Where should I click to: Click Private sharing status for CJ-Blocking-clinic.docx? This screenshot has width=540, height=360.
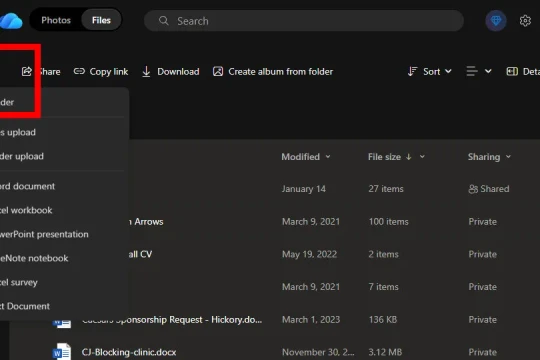[x=482, y=352]
